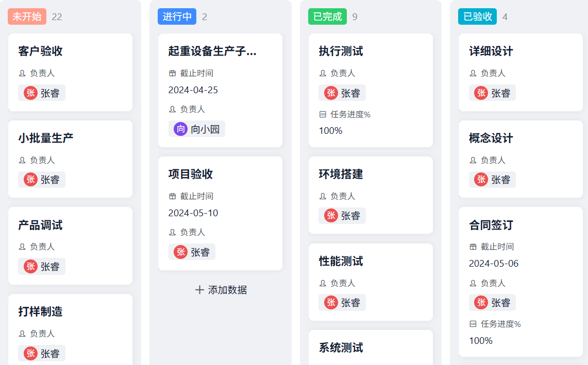
Task: Select the 已验收 status label
Action: tap(477, 16)
